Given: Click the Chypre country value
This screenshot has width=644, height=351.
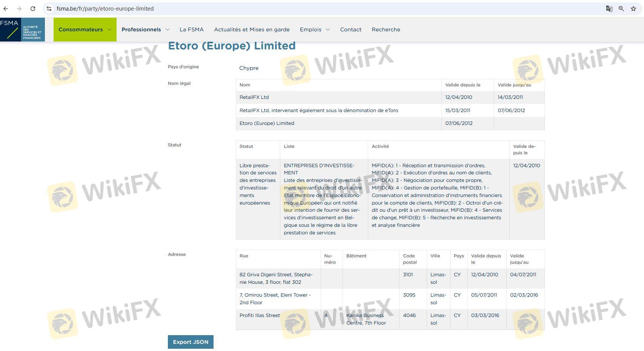Looking at the screenshot, I should click(x=249, y=68).
